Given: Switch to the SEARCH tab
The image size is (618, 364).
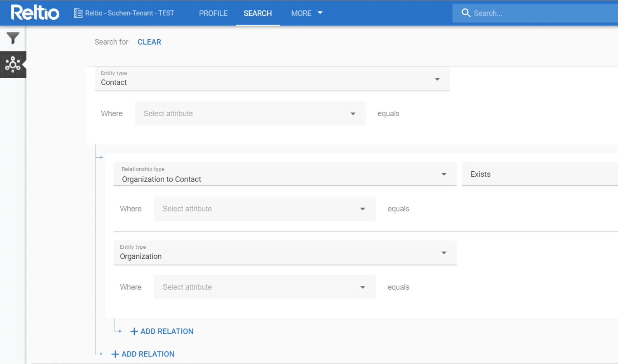Looking at the screenshot, I should [x=258, y=13].
